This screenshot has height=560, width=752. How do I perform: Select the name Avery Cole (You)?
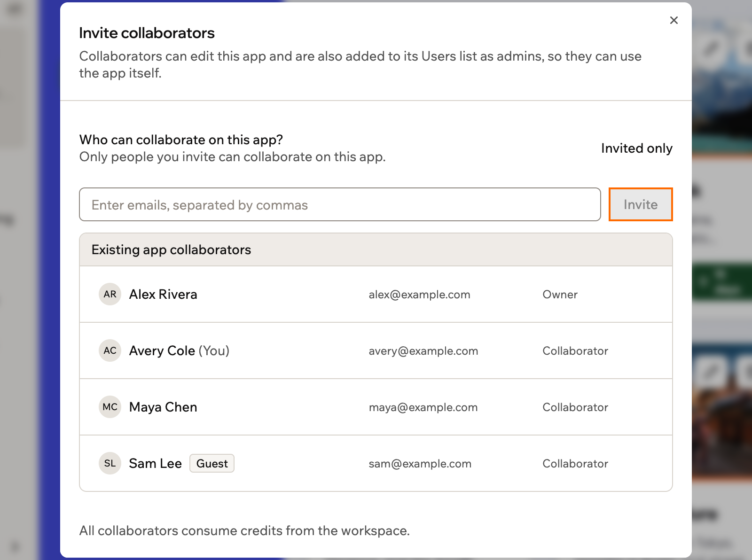[x=179, y=351]
